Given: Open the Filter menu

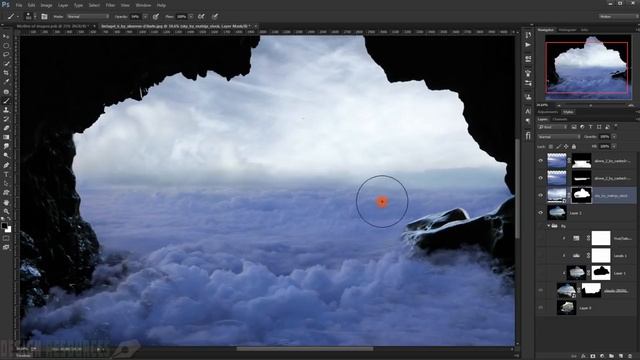Looking at the screenshot, I should point(110,5).
